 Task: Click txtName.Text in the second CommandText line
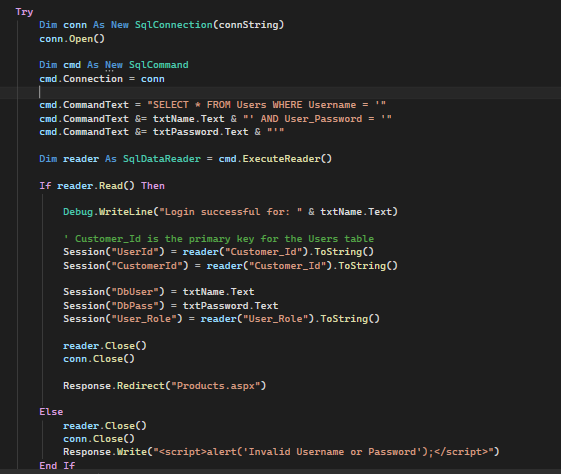coord(189,119)
